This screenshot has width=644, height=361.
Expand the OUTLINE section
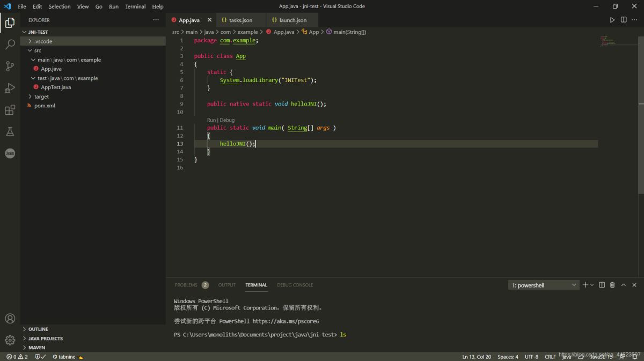(93, 329)
